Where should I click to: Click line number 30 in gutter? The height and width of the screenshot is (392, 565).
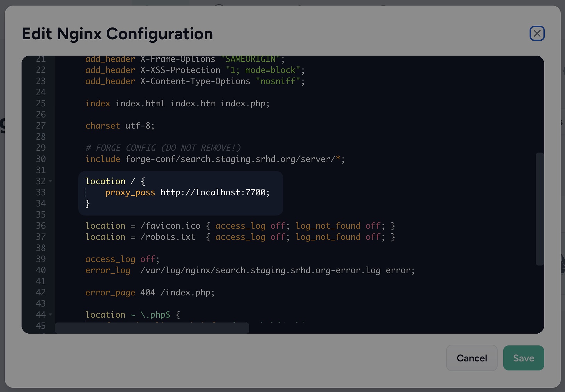[x=41, y=159]
